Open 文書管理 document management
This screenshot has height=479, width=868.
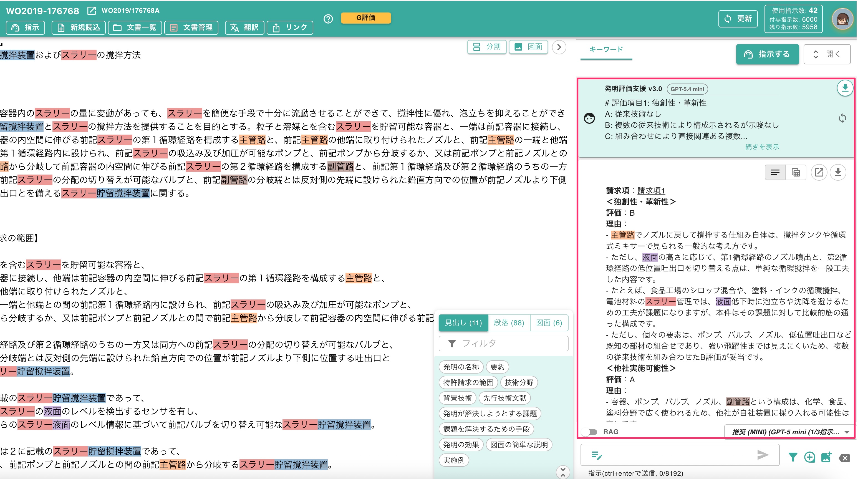click(191, 27)
